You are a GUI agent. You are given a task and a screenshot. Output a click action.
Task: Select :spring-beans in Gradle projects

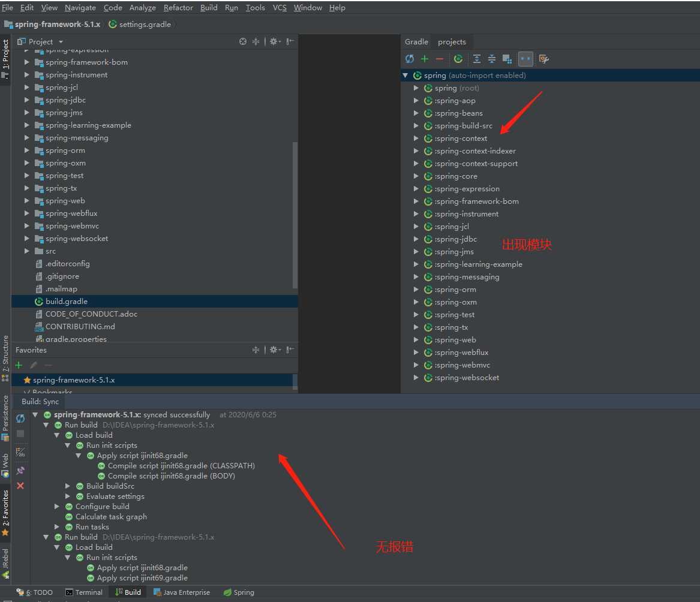(458, 113)
